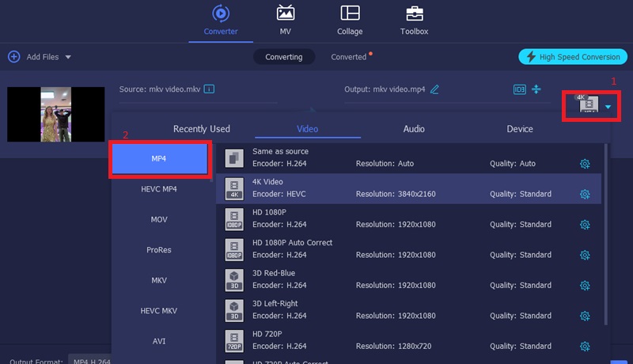
Task: Open settings gear for HD 1080P
Action: point(585,225)
